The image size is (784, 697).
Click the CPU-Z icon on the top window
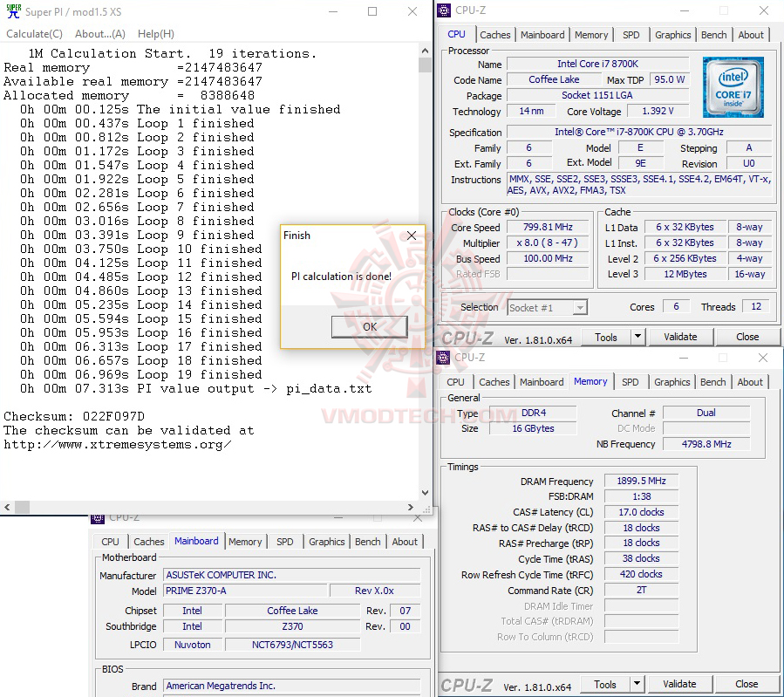[443, 10]
